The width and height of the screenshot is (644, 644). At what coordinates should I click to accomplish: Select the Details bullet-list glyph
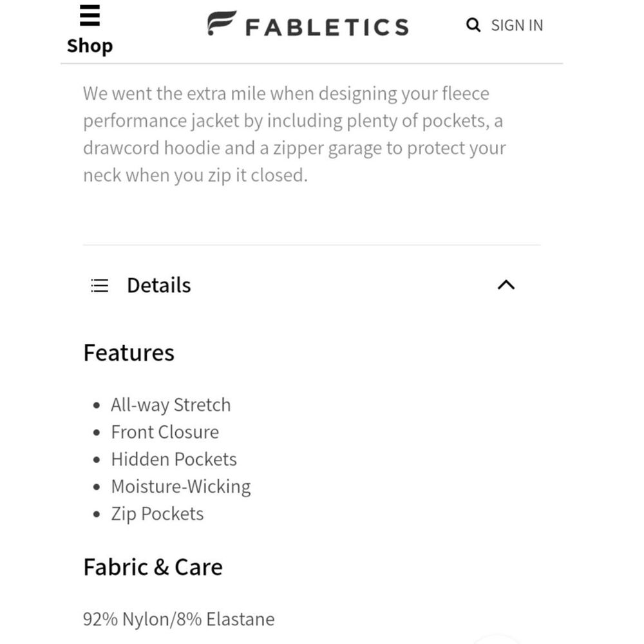tap(99, 285)
